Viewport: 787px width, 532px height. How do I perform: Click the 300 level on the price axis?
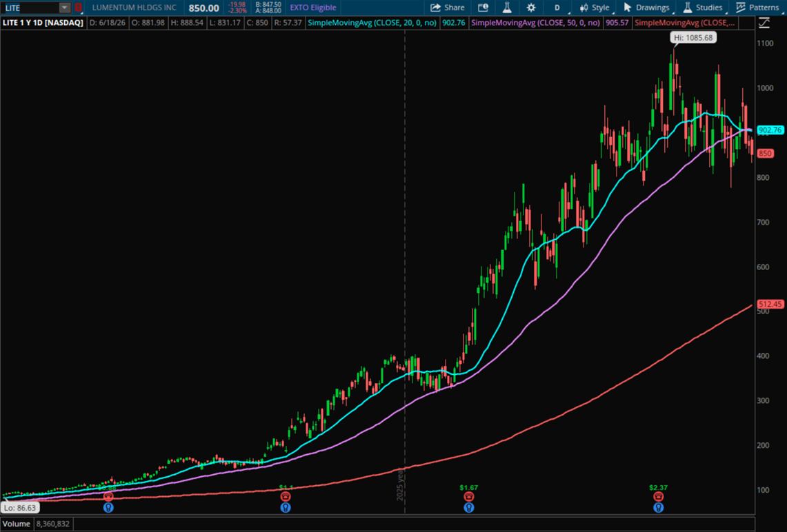[763, 400]
